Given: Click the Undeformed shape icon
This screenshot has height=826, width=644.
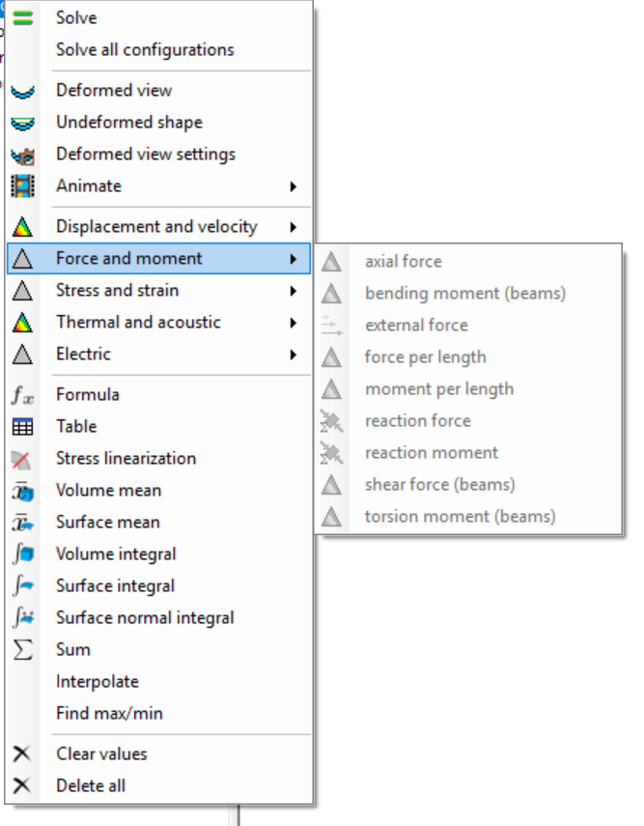Looking at the screenshot, I should tap(22, 123).
